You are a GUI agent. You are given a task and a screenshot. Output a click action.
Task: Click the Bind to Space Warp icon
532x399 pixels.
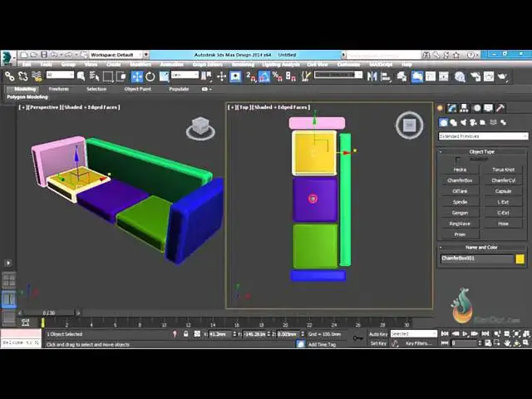point(37,76)
